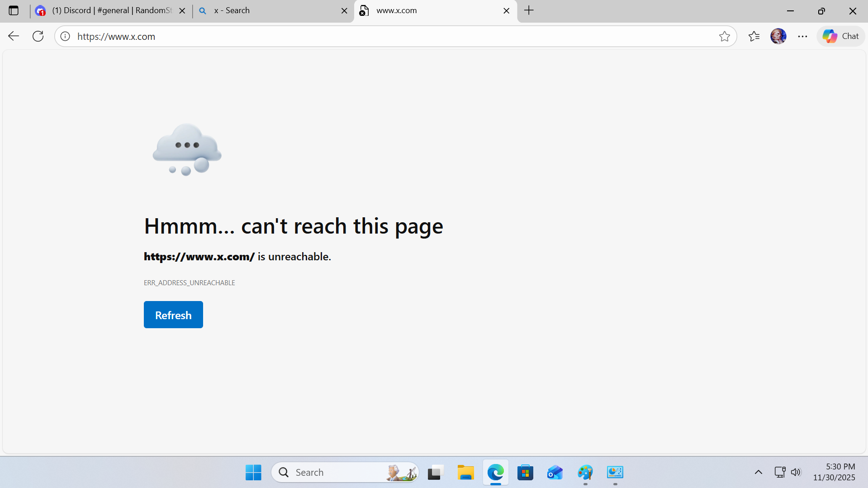Open File Explorer from taskbar
This screenshot has width=868, height=488.
point(465,472)
